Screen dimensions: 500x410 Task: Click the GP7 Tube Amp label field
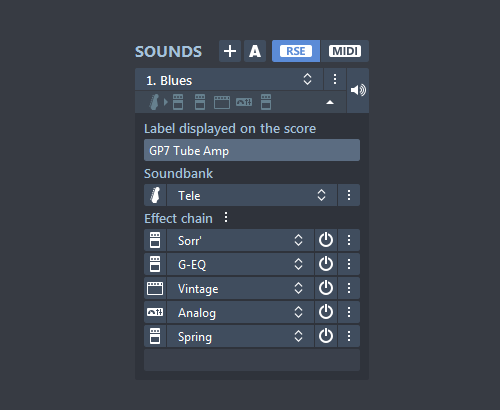click(252, 150)
